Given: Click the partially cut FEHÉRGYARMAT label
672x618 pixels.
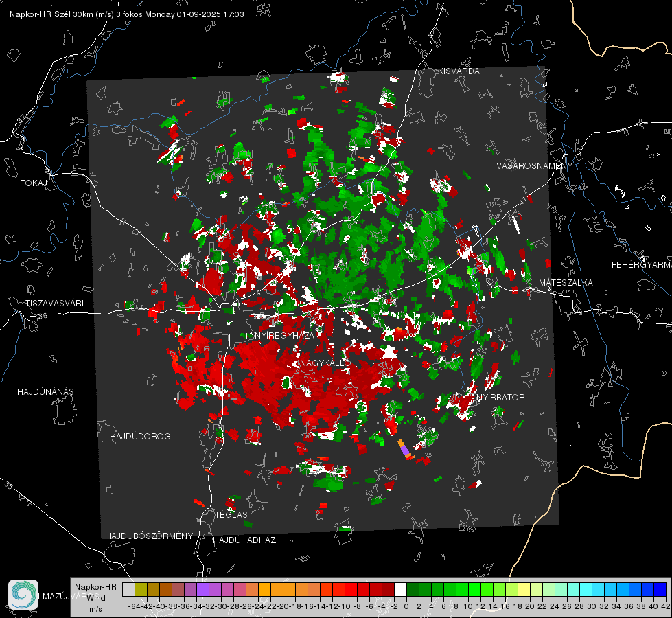Looking at the screenshot, I should (642, 265).
